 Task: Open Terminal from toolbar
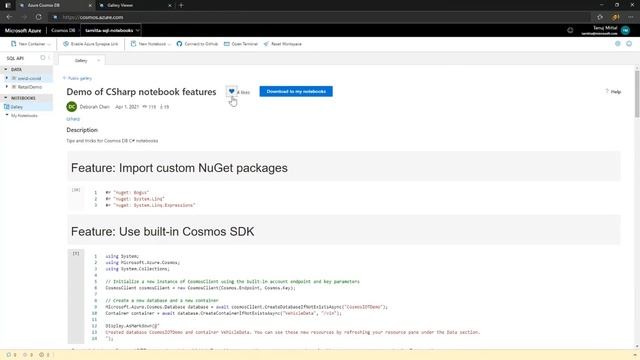pos(241,44)
